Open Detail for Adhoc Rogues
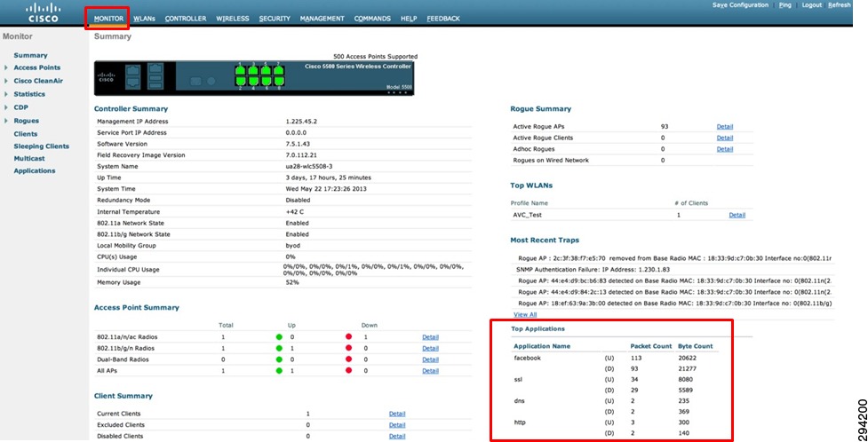The height and width of the screenshot is (442, 868). pos(725,149)
